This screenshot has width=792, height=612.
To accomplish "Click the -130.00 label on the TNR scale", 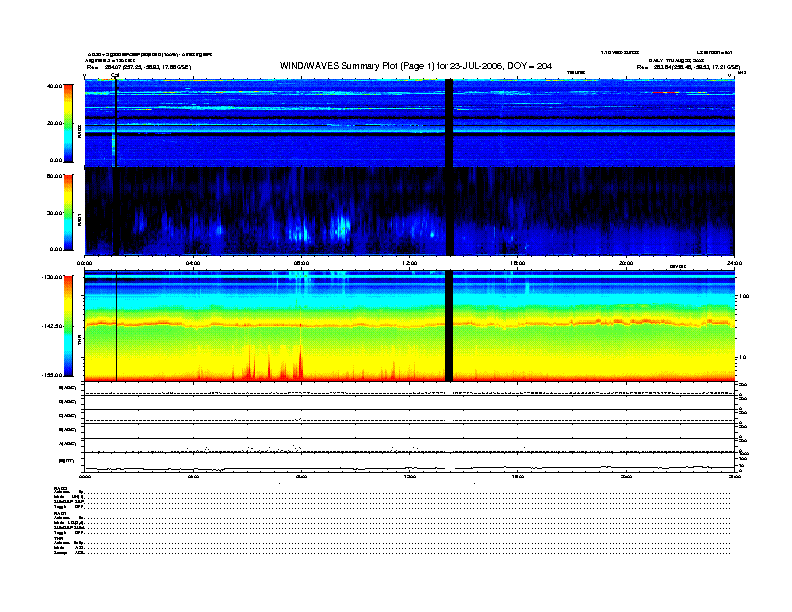I will (53, 277).
